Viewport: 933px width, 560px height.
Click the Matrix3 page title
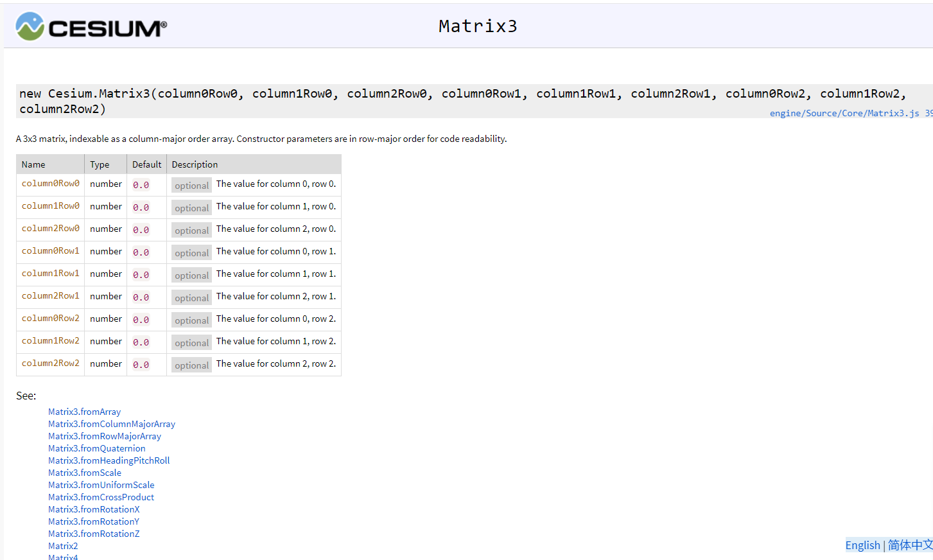point(478,26)
